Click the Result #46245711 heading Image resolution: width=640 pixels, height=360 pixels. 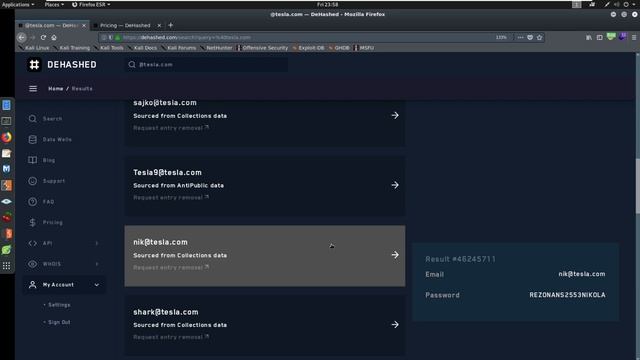460,259
